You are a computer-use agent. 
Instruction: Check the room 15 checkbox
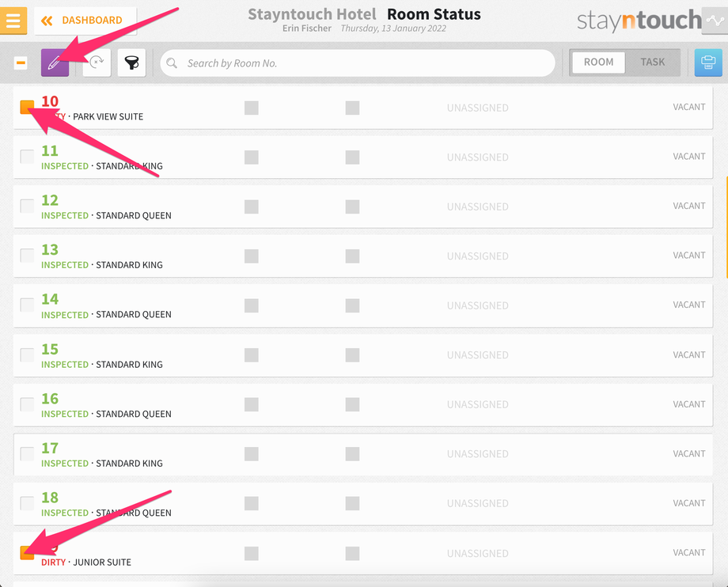coord(27,355)
